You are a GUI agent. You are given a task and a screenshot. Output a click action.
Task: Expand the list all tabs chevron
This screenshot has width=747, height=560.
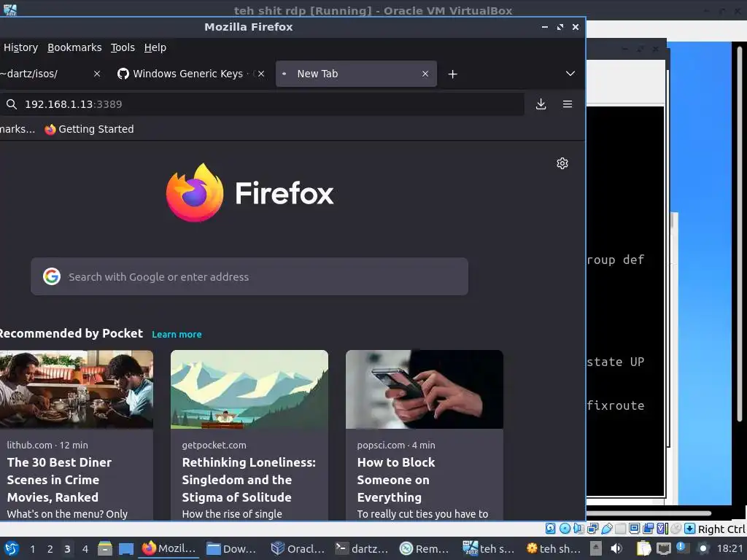click(570, 74)
